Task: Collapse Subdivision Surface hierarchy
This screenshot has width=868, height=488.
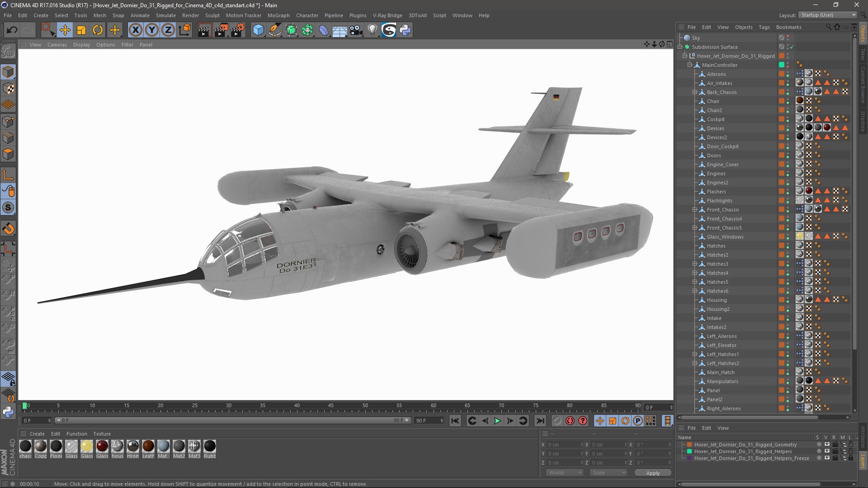Action: (x=680, y=47)
